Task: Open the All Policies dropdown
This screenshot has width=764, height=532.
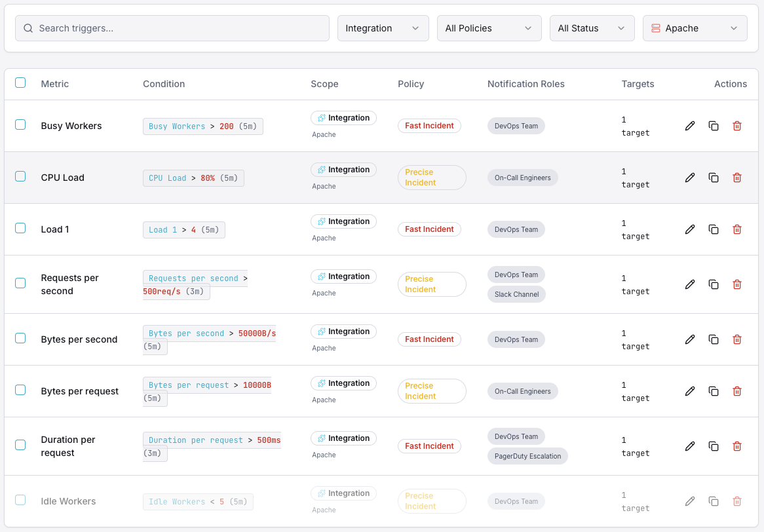Action: (x=489, y=28)
